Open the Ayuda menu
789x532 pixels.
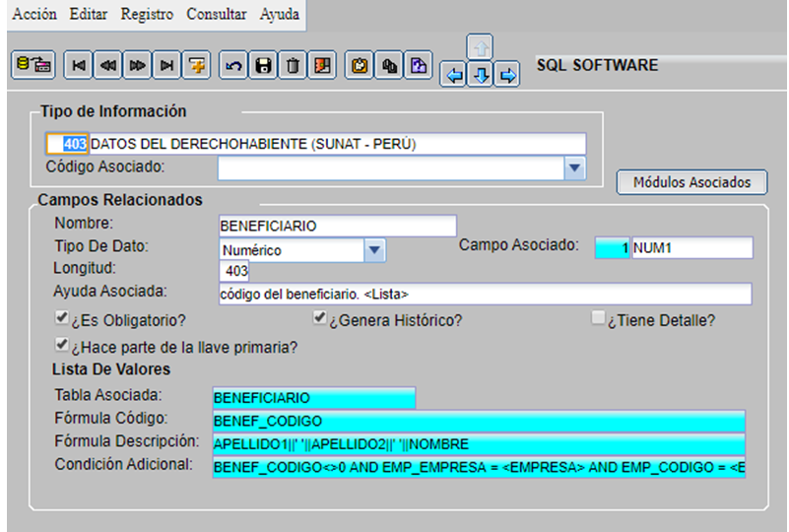[280, 15]
